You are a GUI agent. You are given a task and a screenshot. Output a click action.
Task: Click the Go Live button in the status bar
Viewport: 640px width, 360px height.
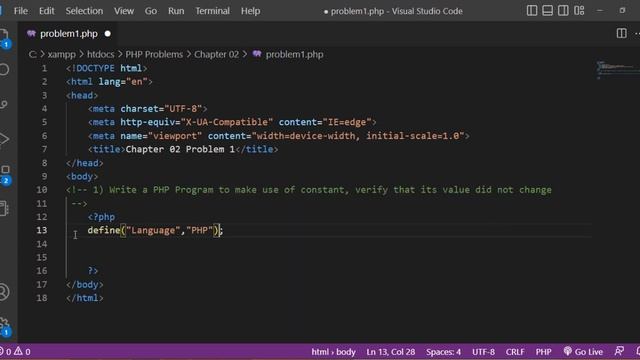click(583, 351)
